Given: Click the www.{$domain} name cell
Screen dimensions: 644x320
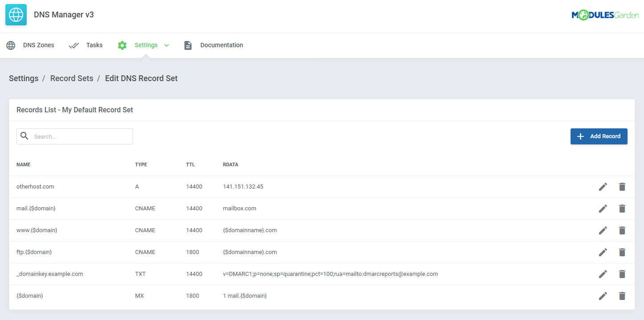Looking at the screenshot, I should click(x=37, y=230).
